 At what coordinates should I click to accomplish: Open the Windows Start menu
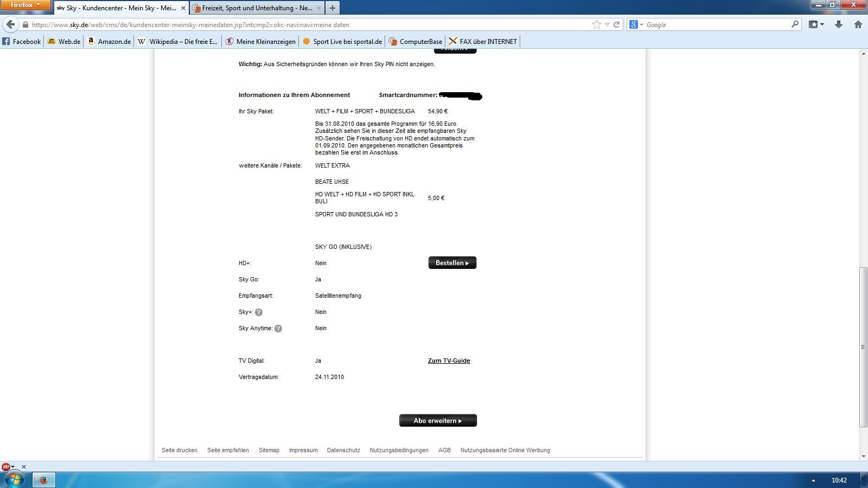[x=15, y=480]
